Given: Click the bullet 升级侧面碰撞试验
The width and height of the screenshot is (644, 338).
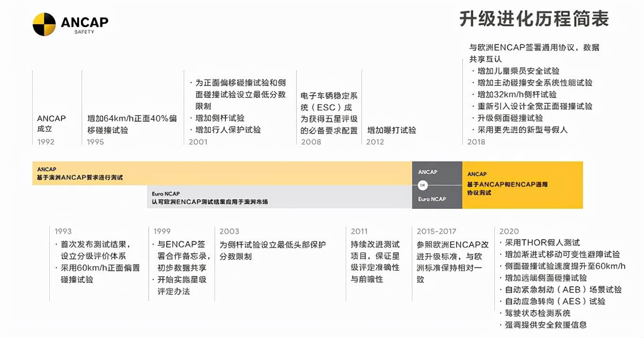Looking at the screenshot, I should (x=508, y=118).
